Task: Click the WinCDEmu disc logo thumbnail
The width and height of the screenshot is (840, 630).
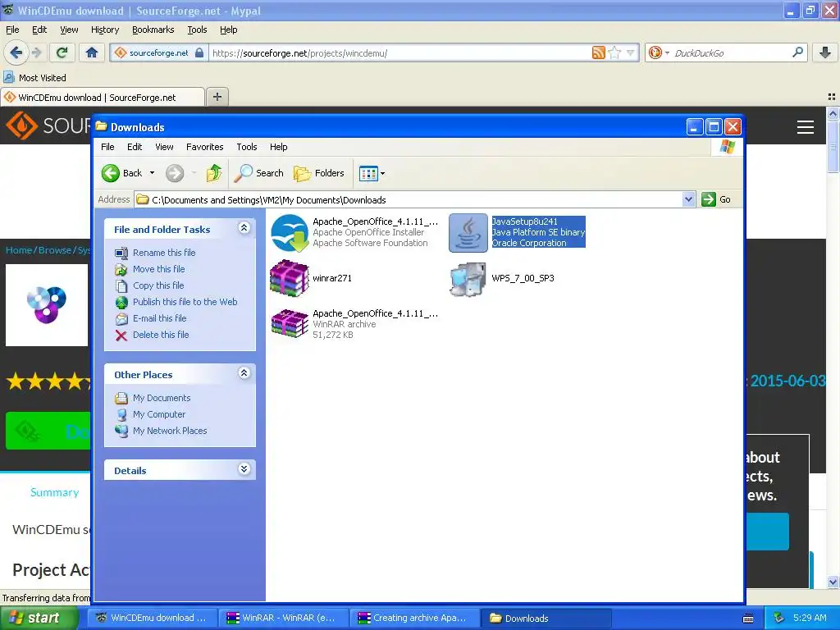Action: point(47,305)
